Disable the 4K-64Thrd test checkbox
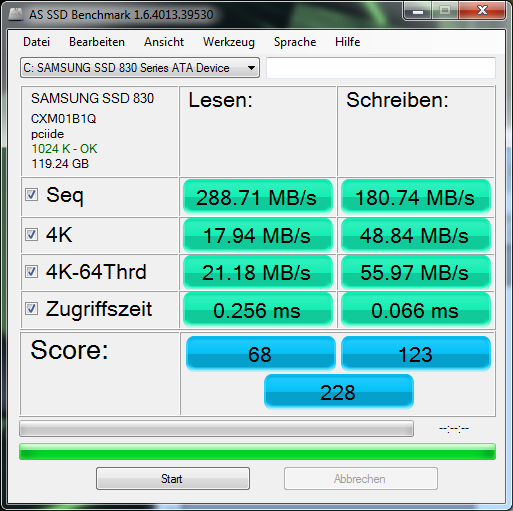The width and height of the screenshot is (513, 511). click(31, 271)
